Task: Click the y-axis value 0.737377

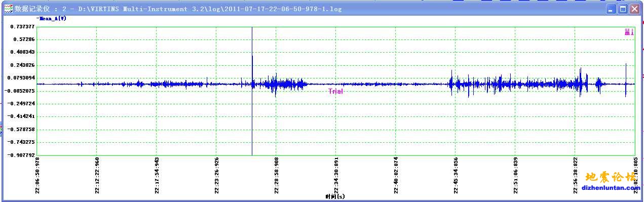Action: coord(23,27)
